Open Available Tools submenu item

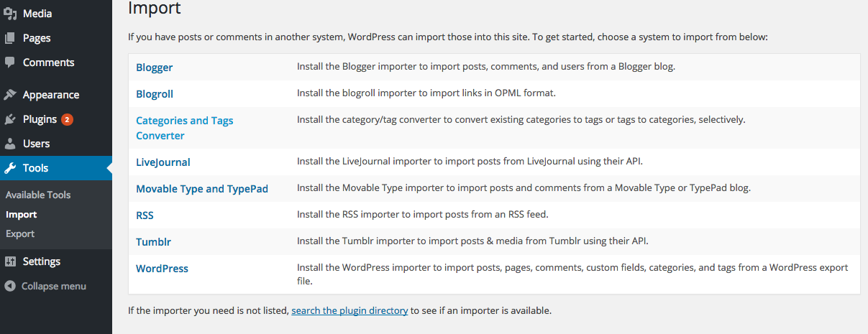38,195
